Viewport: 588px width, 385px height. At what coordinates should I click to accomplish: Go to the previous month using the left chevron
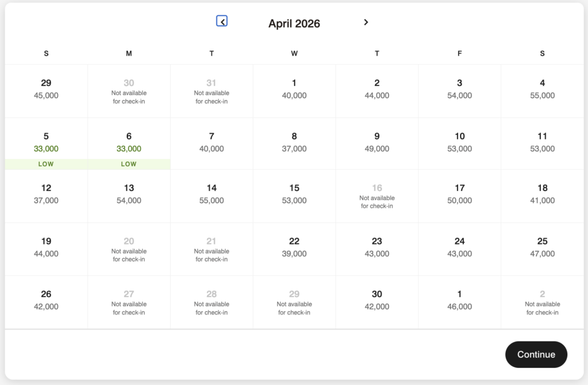tap(222, 22)
